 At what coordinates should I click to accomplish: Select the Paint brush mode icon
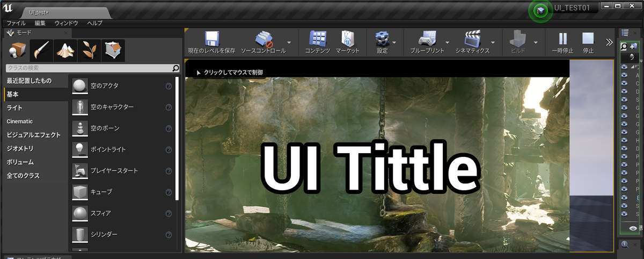tap(41, 51)
